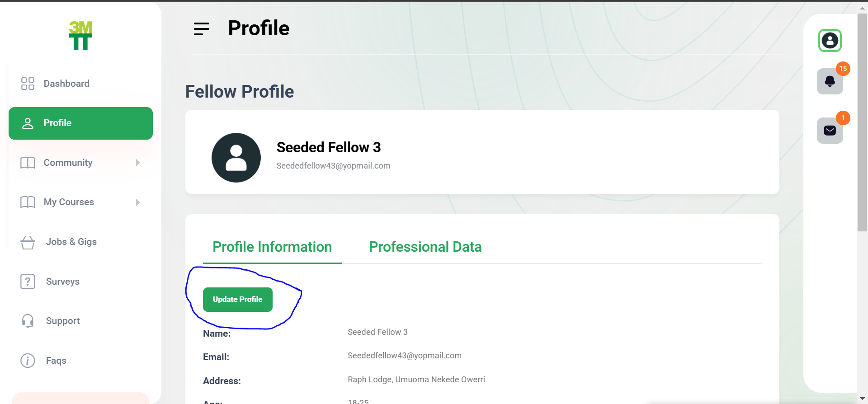Click the Jobs & Gigs basket icon
The image size is (868, 404).
(28, 242)
